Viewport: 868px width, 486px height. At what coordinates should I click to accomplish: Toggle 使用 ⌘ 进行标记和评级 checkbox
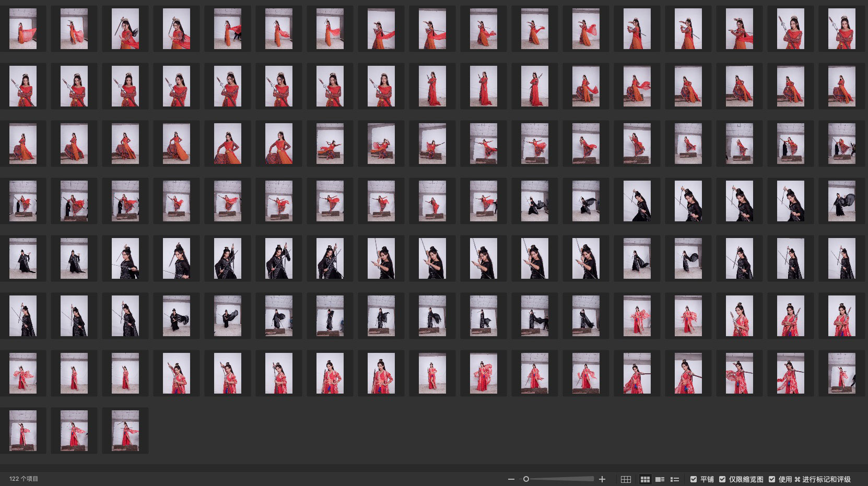(772, 479)
